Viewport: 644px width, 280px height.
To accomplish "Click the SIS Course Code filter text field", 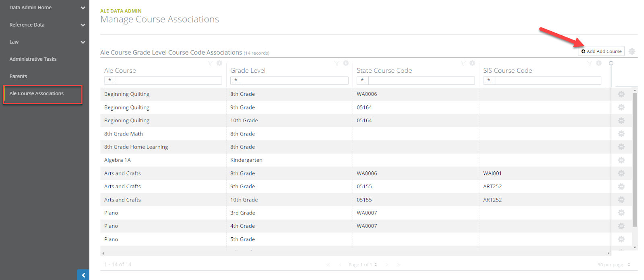I will click(548, 80).
